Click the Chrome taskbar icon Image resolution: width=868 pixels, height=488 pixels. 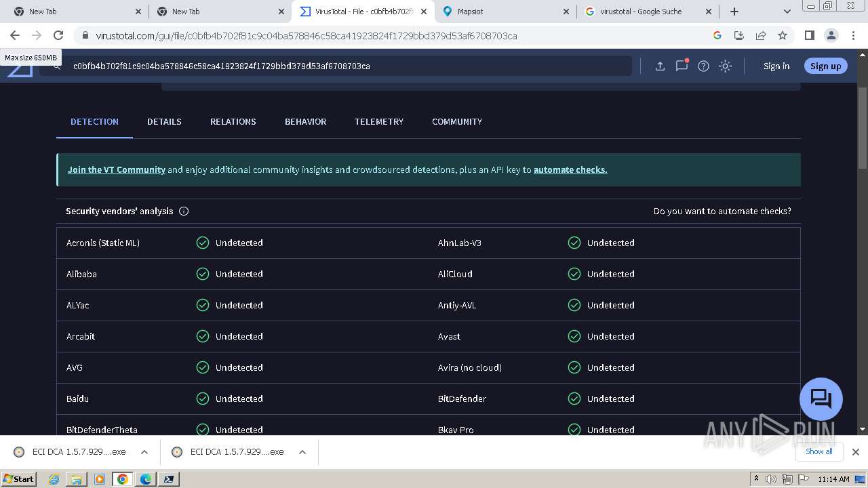[123, 479]
